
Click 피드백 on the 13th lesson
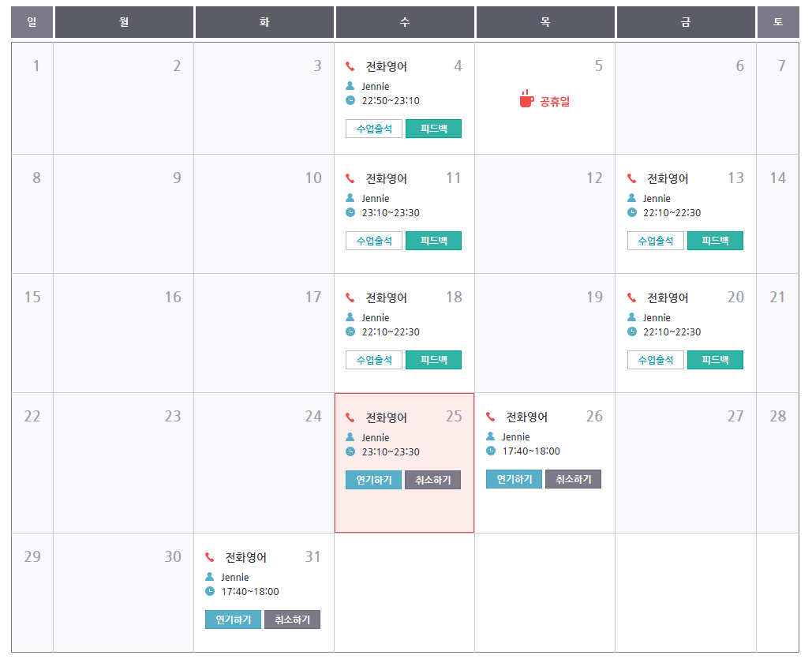(x=715, y=241)
